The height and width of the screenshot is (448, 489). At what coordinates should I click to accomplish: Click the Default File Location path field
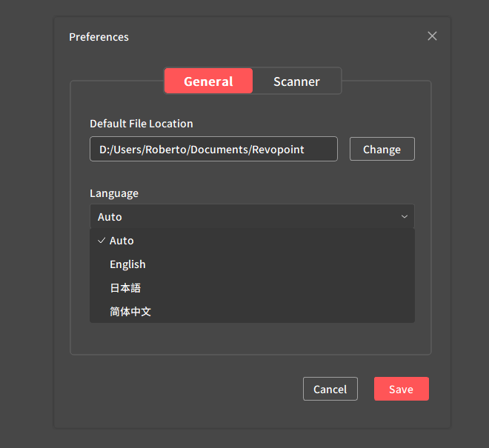(213, 149)
